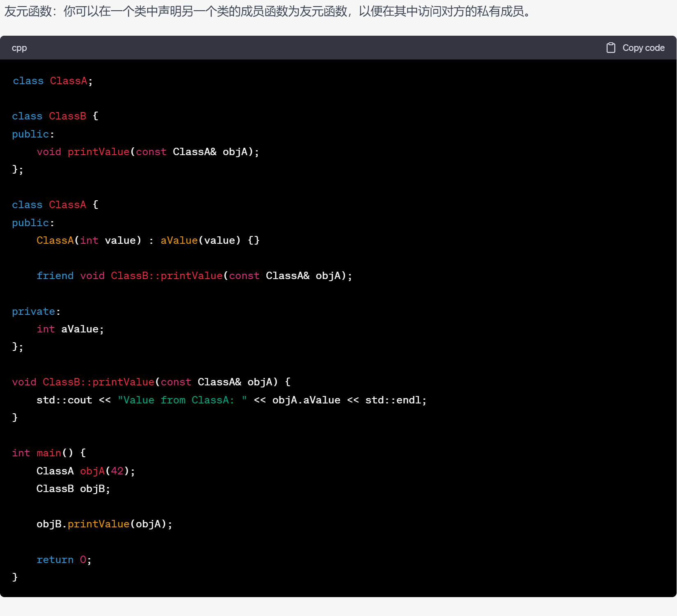Click 'void ClassB::printValue(const ClassA& objA) {' definition
This screenshot has width=677, height=616.
(x=151, y=382)
